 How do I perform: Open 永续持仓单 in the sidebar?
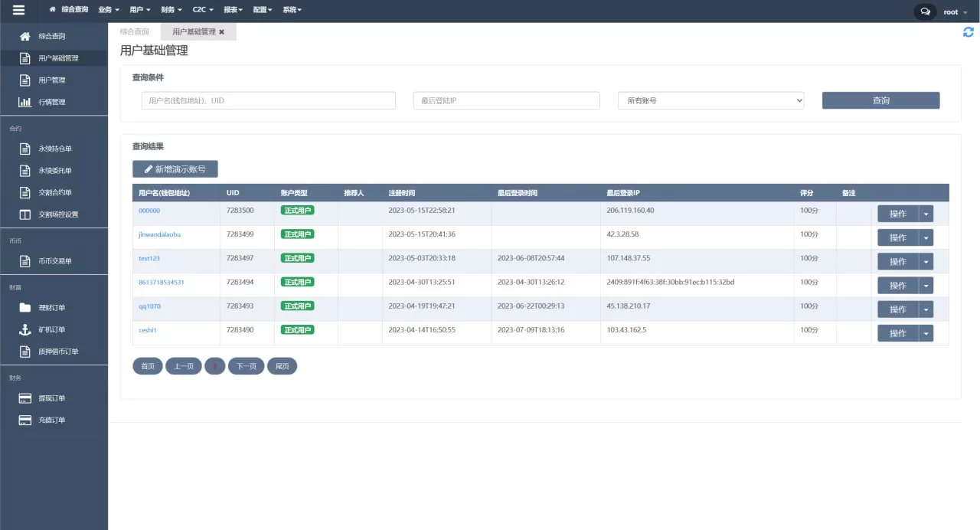(x=54, y=149)
